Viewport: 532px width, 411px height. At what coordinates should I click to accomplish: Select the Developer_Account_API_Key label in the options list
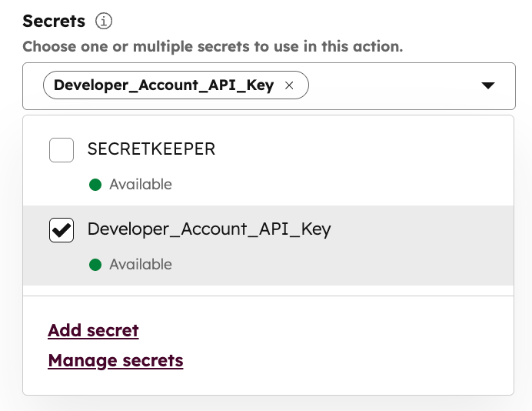point(209,229)
